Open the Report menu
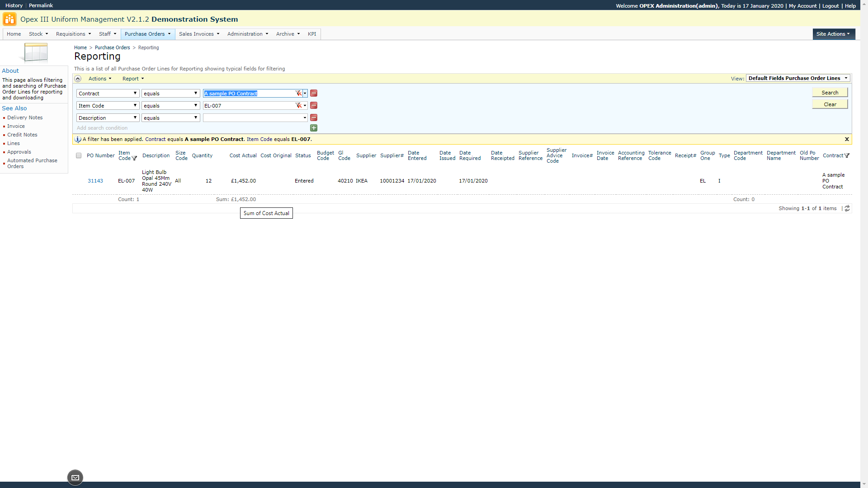The width and height of the screenshot is (868, 488). point(133,79)
